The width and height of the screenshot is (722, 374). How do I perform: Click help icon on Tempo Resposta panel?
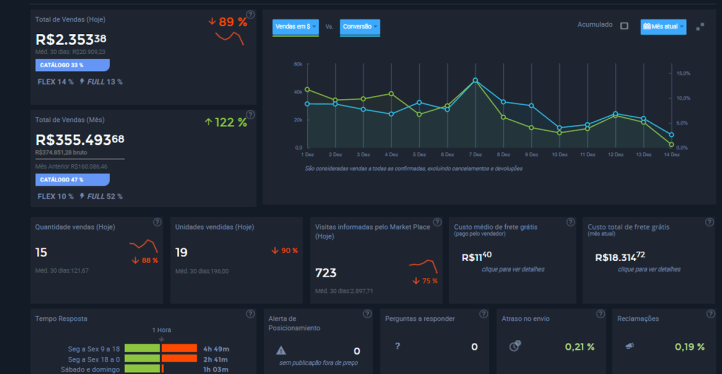click(250, 314)
